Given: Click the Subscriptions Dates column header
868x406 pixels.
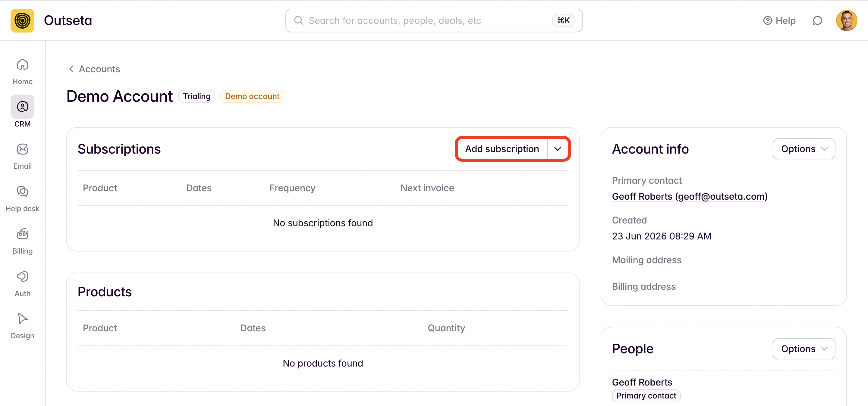Looking at the screenshot, I should click(199, 188).
